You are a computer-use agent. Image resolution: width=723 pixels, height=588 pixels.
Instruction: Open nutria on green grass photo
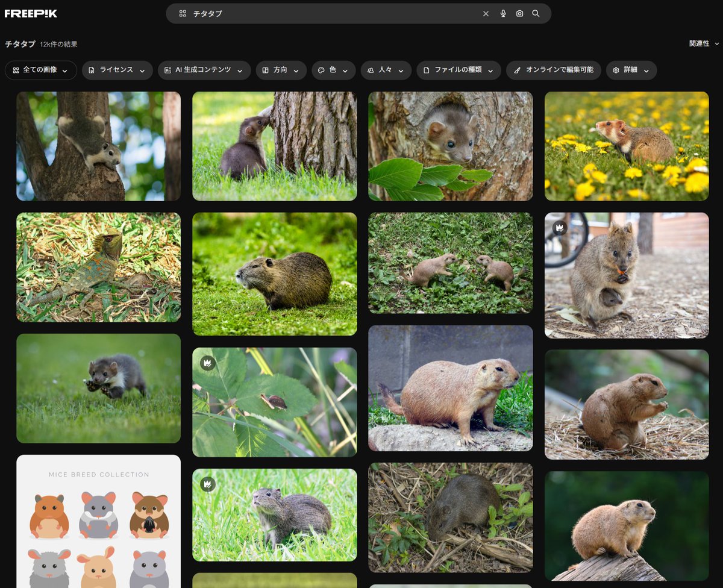(275, 274)
